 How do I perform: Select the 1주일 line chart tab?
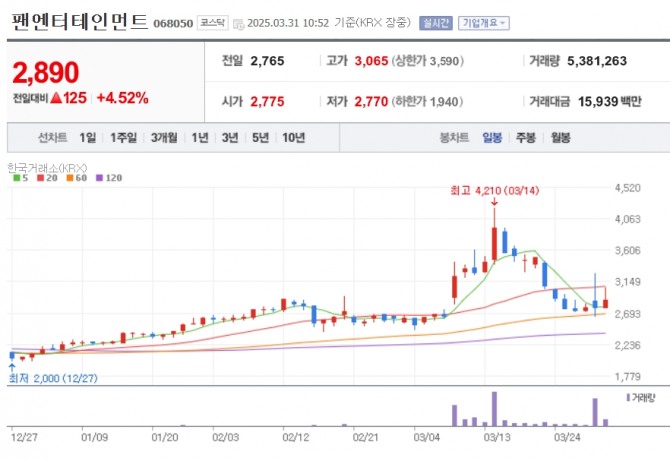tap(123, 138)
